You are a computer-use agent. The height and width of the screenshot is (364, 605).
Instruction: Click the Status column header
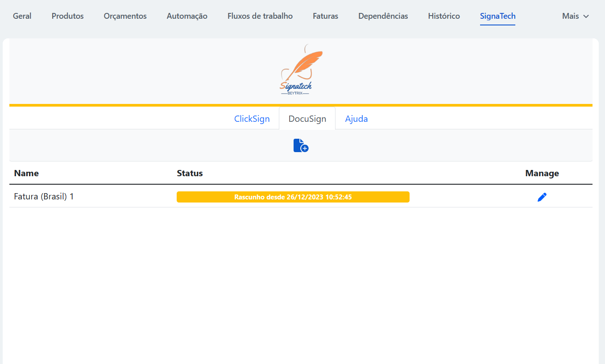190,173
